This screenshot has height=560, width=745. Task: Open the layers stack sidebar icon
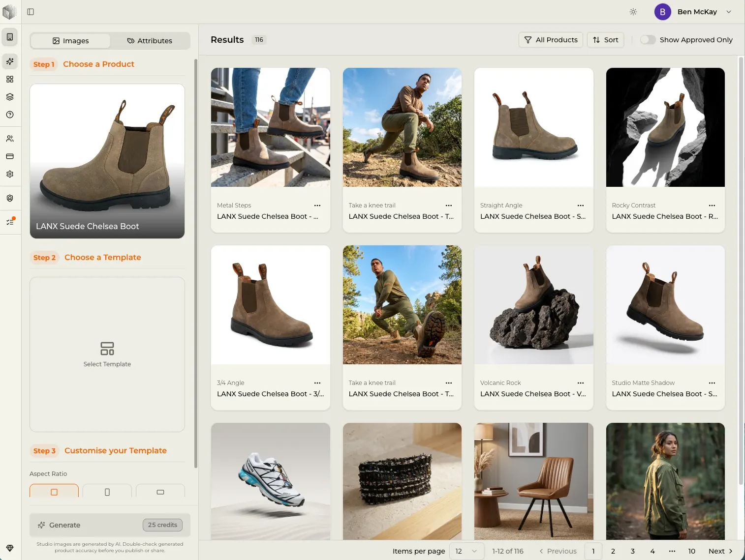point(10,97)
